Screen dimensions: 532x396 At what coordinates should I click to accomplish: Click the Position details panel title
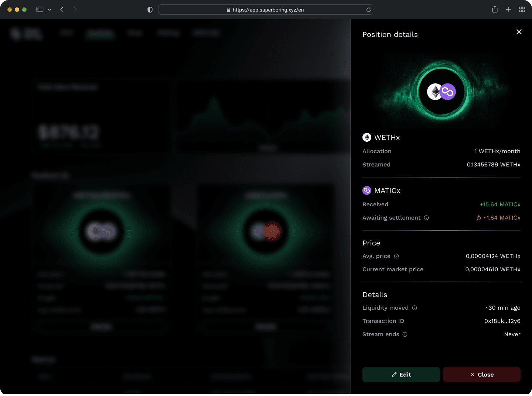click(390, 34)
